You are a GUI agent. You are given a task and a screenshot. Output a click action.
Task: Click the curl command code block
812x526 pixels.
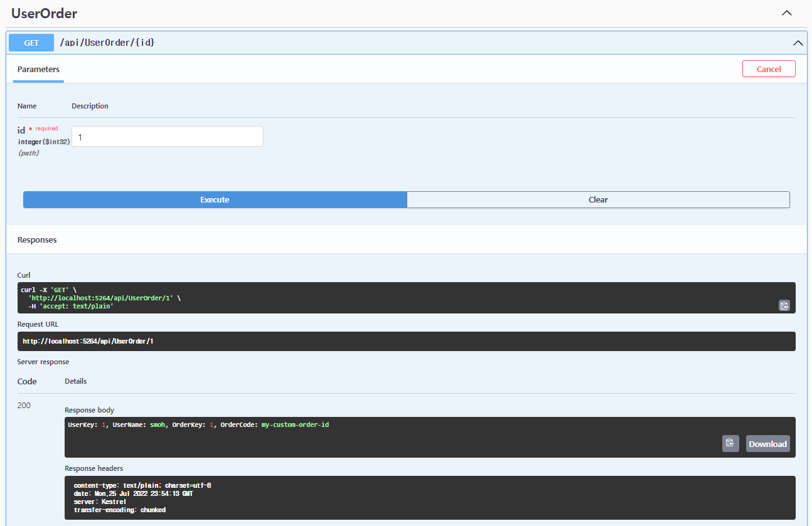(x=407, y=298)
